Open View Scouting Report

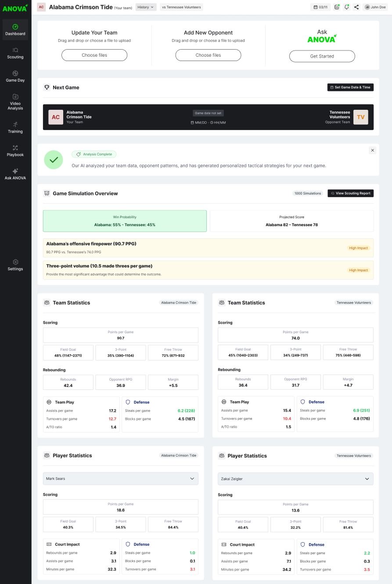[350, 193]
